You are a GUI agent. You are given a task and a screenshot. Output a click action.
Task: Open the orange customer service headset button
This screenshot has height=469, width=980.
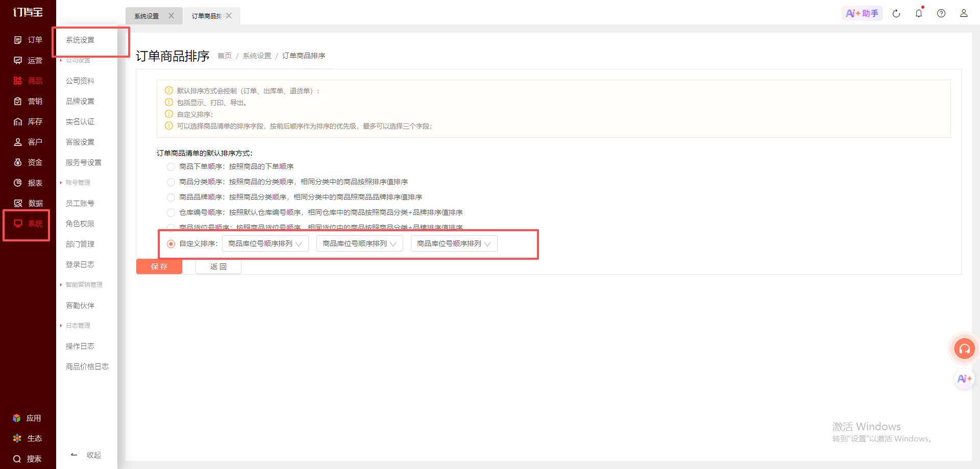965,349
